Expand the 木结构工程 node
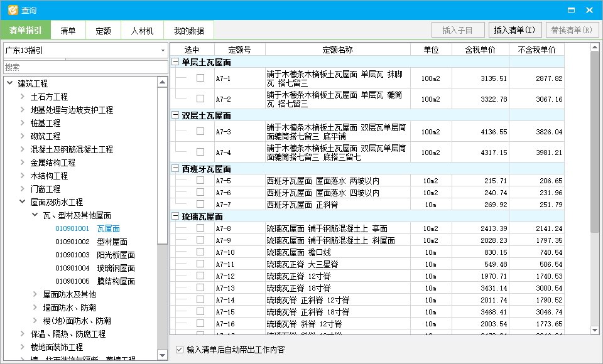Viewport: 603px width, 364px height. click(x=23, y=175)
